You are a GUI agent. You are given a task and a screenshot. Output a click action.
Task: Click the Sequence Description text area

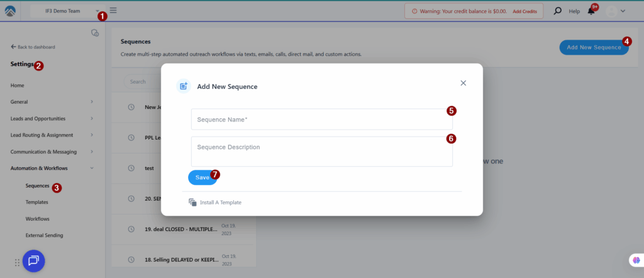click(321, 152)
